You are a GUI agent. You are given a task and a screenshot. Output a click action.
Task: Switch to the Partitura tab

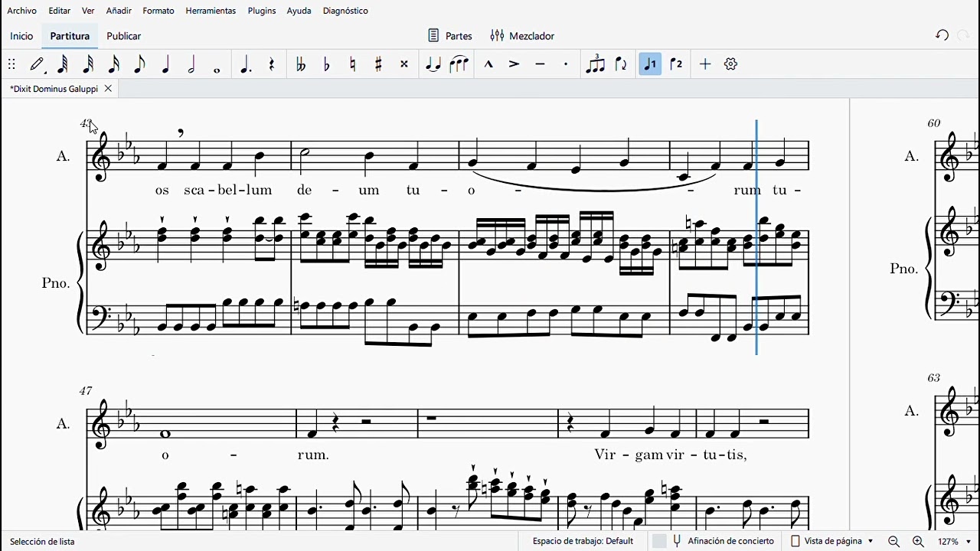pos(70,36)
